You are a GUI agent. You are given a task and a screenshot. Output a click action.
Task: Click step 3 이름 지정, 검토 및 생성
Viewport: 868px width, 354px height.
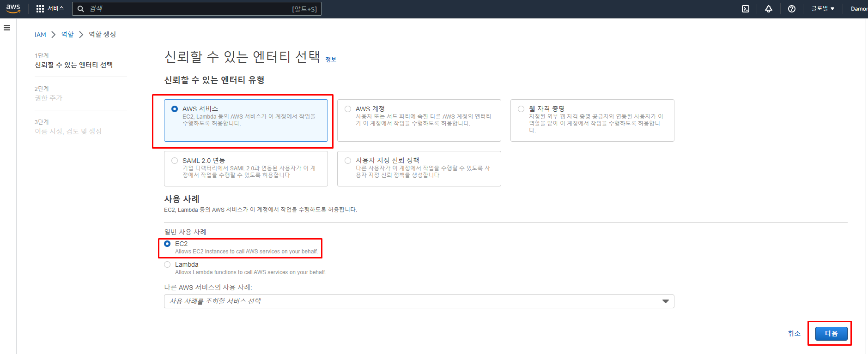click(68, 132)
